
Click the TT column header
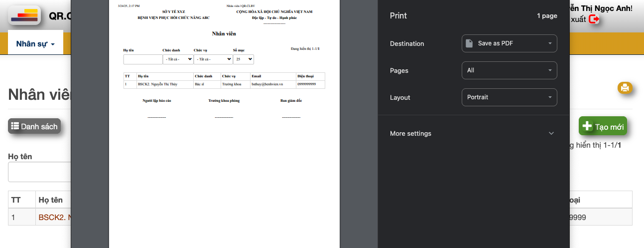pos(16,200)
